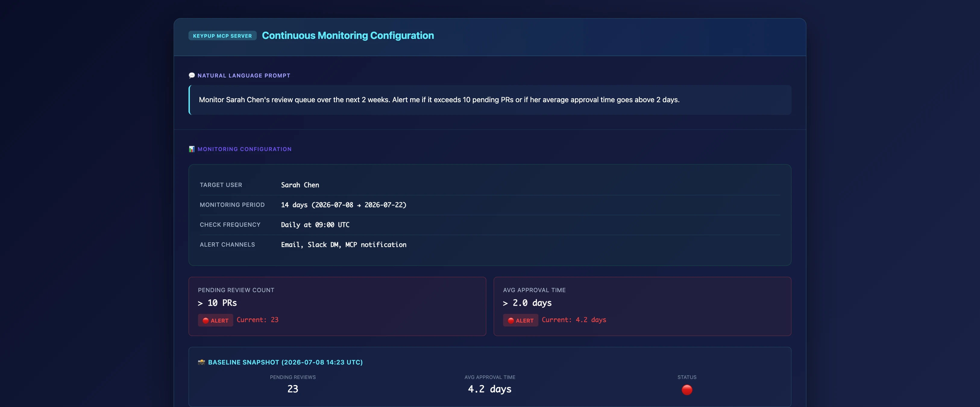Click the AVG APPROVAL TIME card title above 2.0 days

(534, 290)
